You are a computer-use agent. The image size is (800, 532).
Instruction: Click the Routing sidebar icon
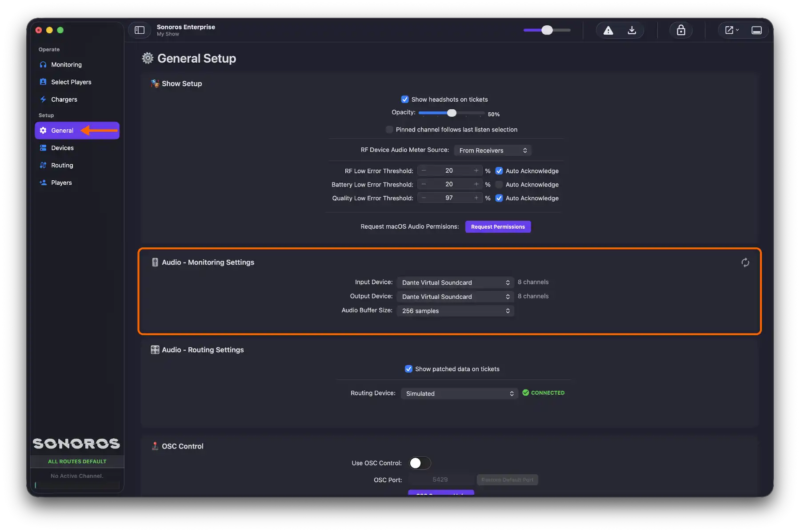[43, 165]
